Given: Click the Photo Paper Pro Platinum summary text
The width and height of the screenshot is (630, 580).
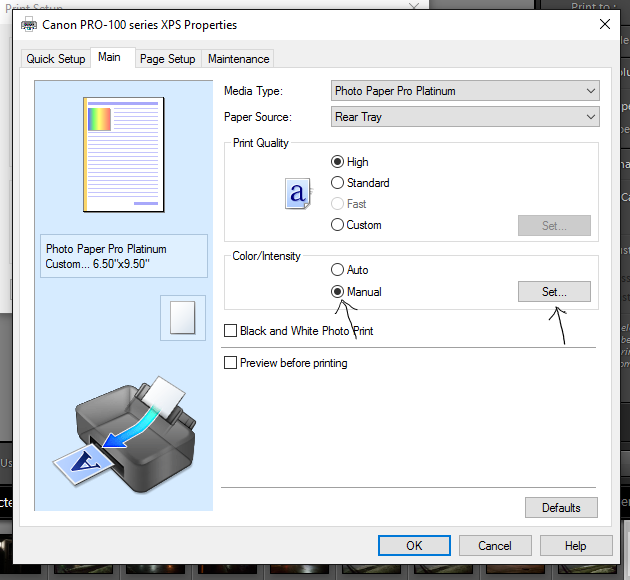Looking at the screenshot, I should tap(106, 249).
